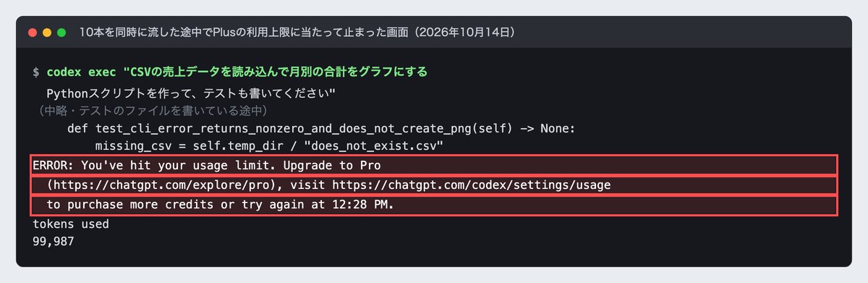Click the 'tokens used' label
Image resolution: width=868 pixels, height=283 pixels.
[71, 224]
